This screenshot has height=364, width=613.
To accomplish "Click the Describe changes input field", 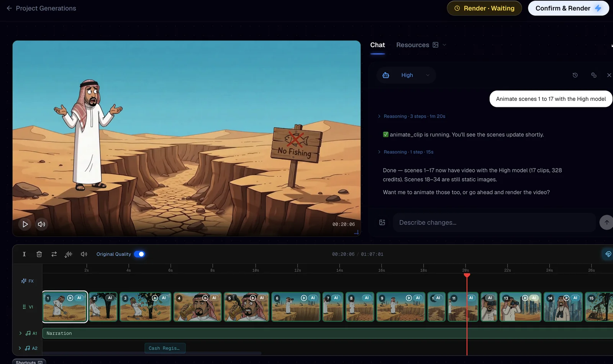I will [x=494, y=223].
